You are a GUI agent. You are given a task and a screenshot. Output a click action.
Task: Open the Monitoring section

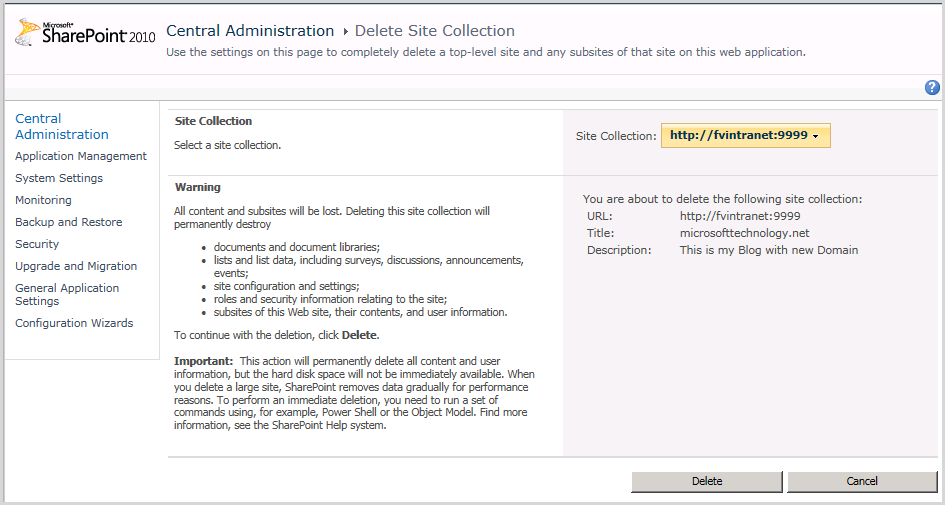tap(43, 200)
